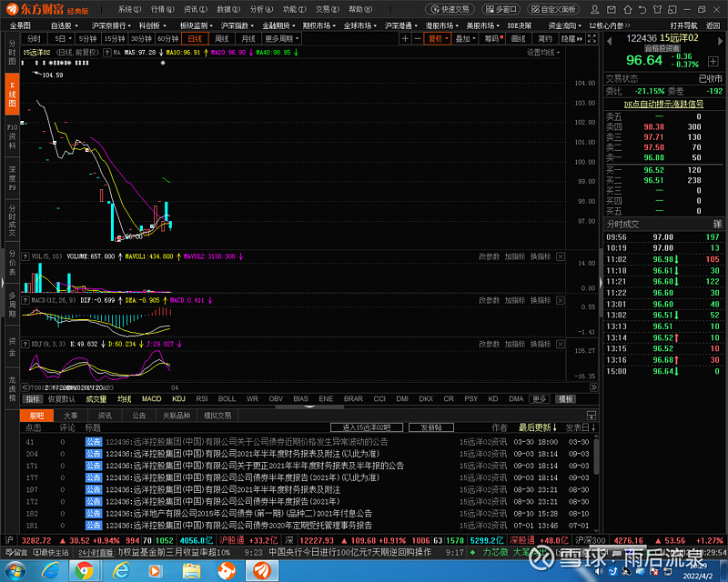This screenshot has height=582, width=728.
Task: Select MACD indicator
Action: point(151,398)
